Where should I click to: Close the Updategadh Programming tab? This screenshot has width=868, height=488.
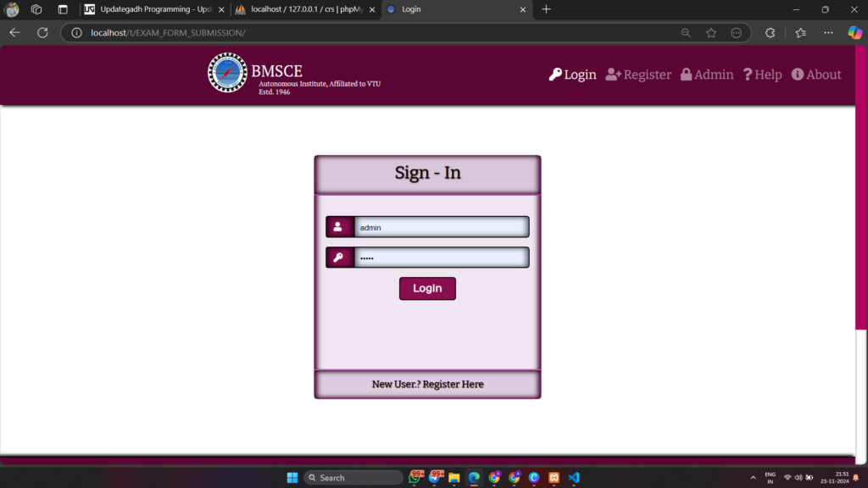coord(221,9)
